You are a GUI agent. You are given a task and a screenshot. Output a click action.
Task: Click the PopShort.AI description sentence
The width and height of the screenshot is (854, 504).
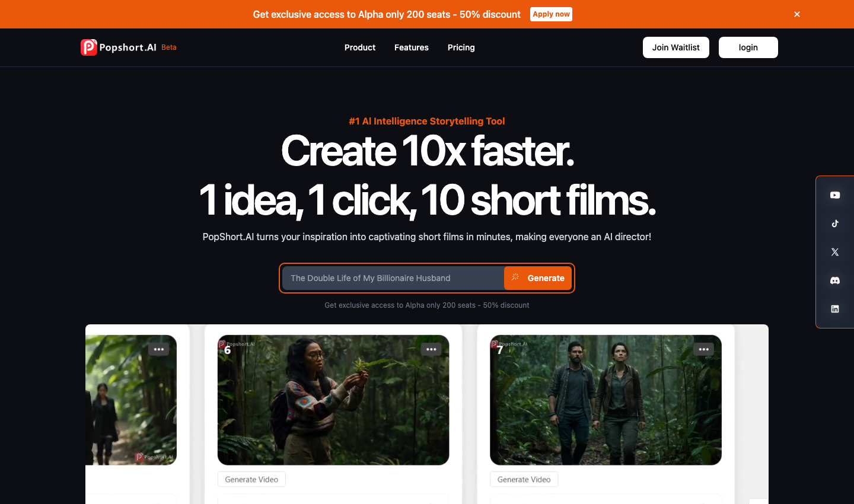pyautogui.click(x=427, y=237)
